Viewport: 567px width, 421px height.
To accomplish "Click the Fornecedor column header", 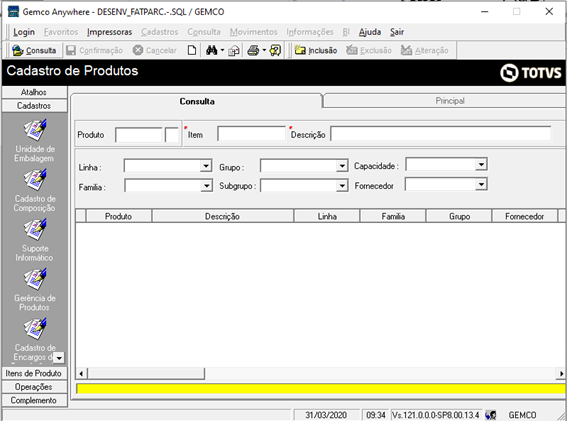I will [x=524, y=216].
